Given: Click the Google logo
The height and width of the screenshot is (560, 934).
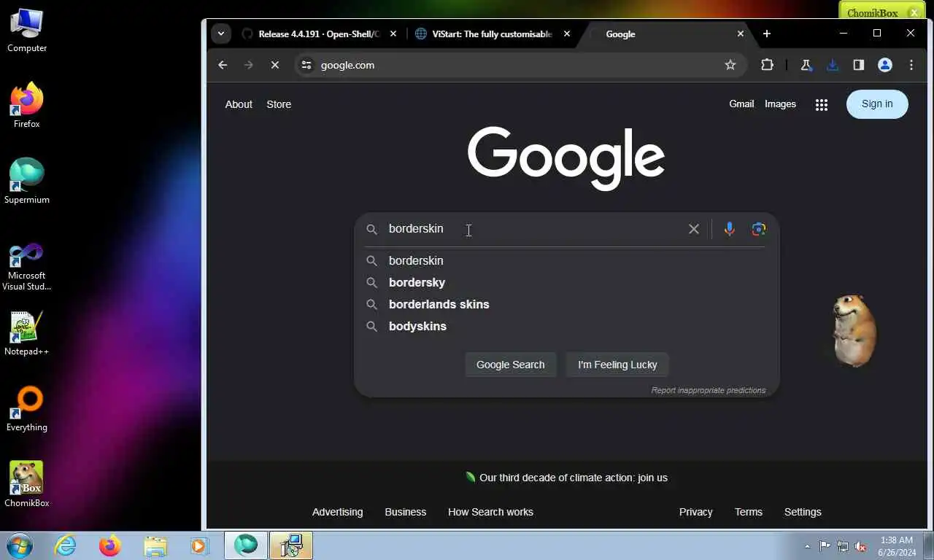Looking at the screenshot, I should point(566,158).
